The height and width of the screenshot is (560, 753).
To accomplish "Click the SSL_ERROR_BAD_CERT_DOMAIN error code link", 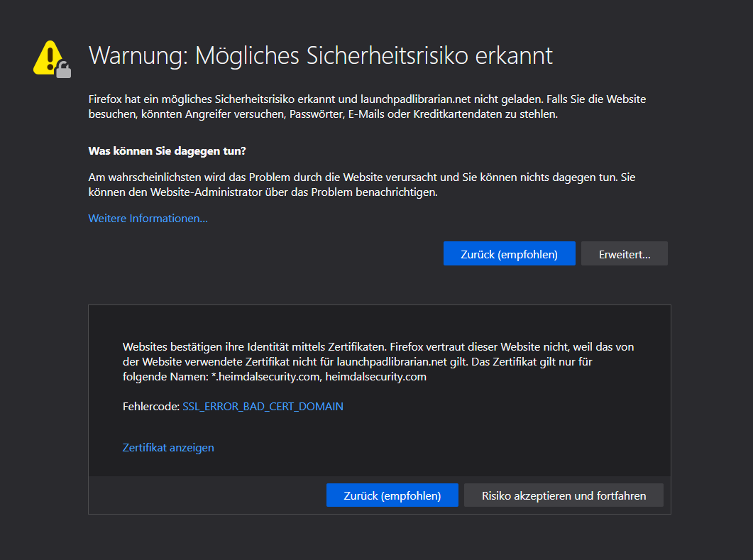I will pos(263,407).
